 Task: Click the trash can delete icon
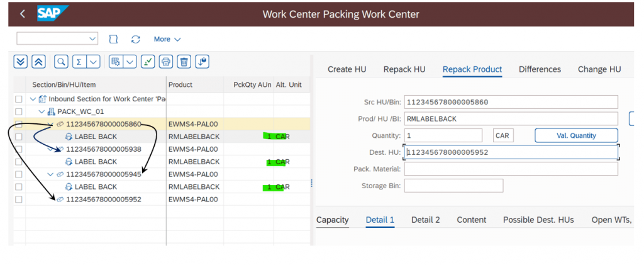coord(184,62)
